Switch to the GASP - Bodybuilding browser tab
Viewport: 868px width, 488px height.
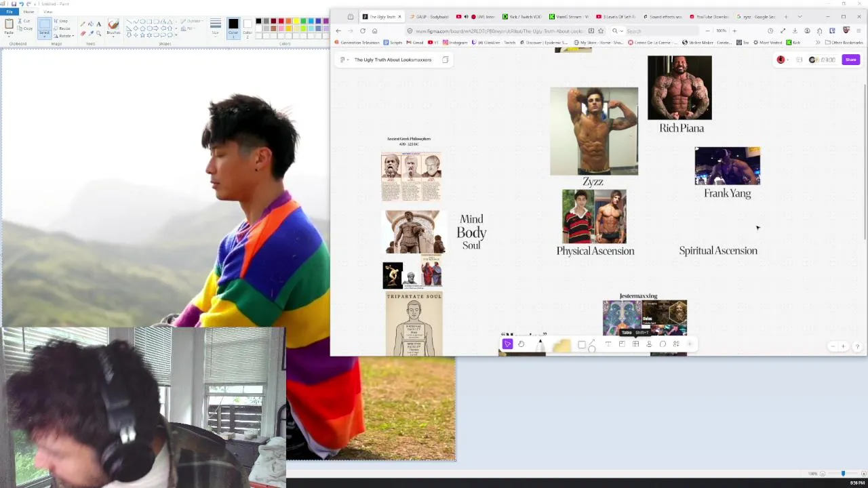point(430,16)
